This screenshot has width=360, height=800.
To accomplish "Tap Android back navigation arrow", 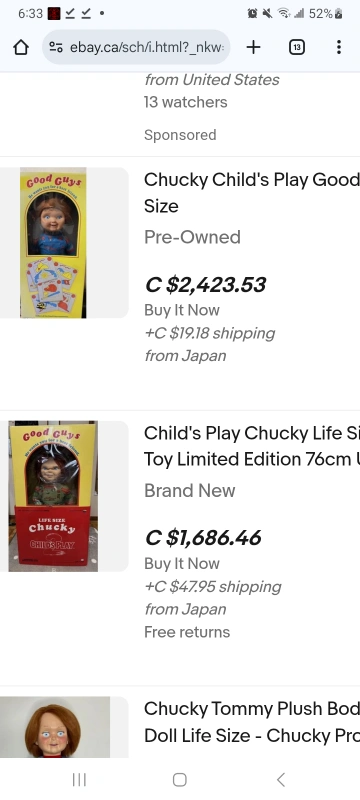I will coord(280,779).
